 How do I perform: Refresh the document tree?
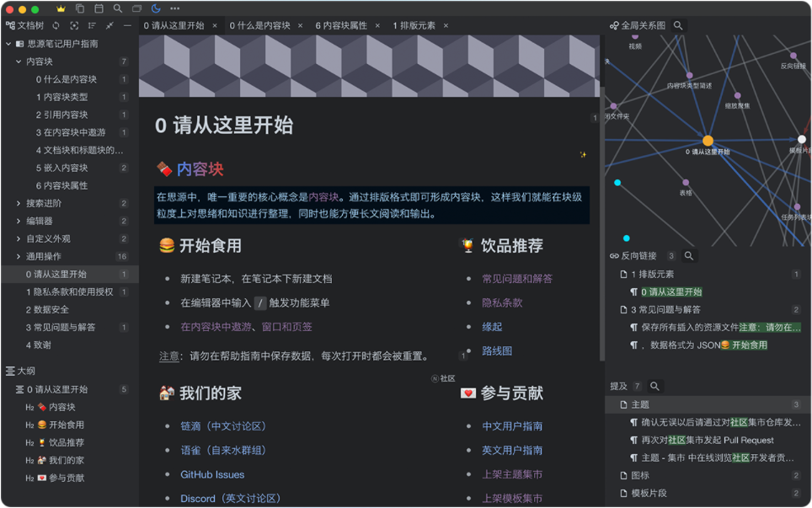tap(56, 26)
